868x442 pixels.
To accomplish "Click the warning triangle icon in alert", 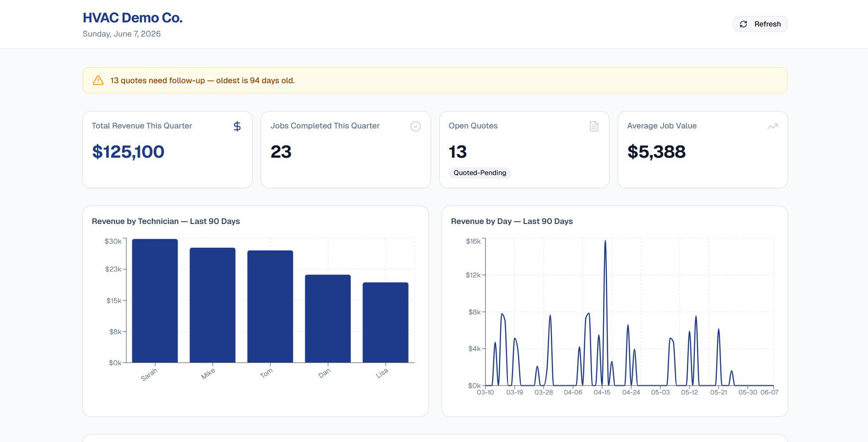I will pos(98,80).
